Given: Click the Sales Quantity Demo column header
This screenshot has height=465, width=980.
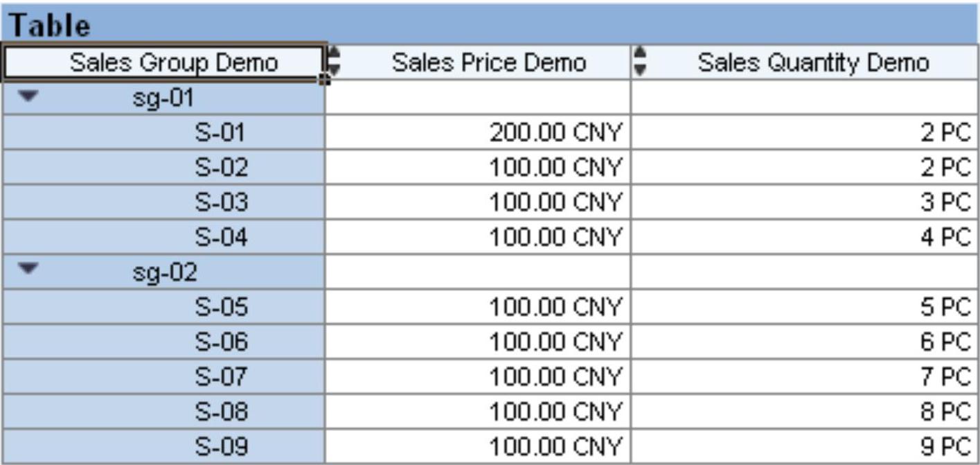Looking at the screenshot, I should pos(813,63).
